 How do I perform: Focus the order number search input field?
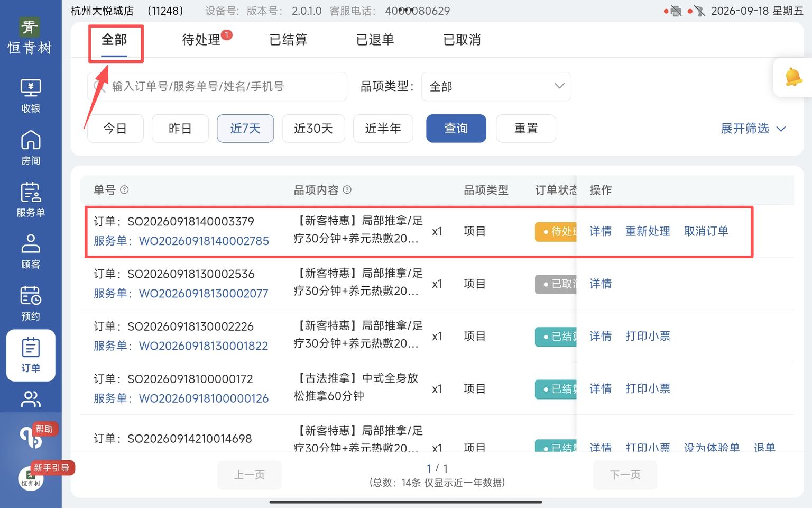pos(217,86)
